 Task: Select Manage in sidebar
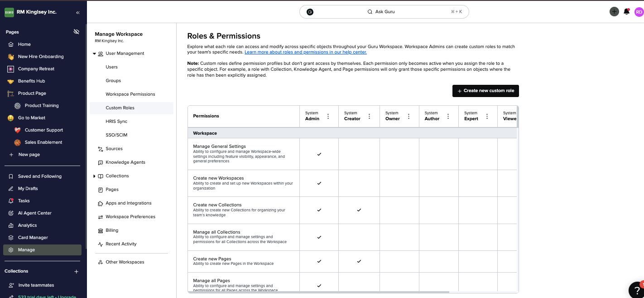43,250
